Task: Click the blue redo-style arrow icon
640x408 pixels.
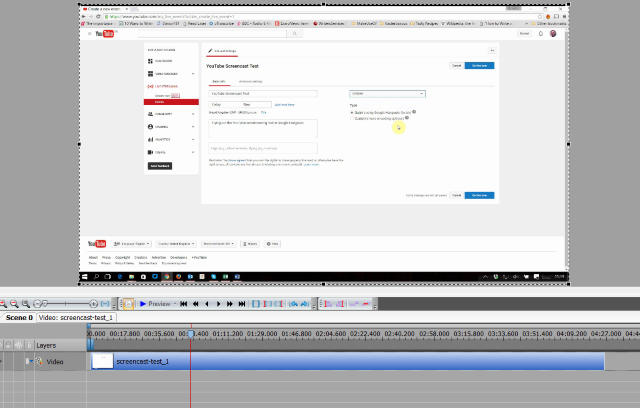Action: (x=304, y=304)
